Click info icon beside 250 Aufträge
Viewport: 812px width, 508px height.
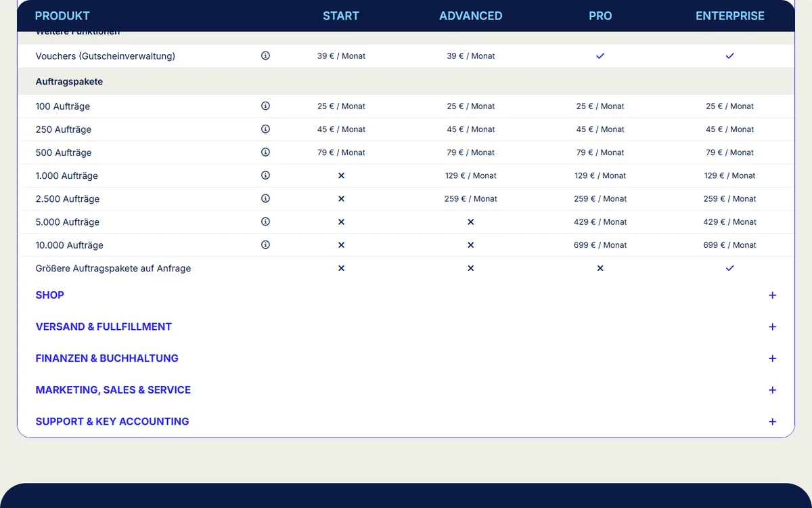pyautogui.click(x=265, y=129)
